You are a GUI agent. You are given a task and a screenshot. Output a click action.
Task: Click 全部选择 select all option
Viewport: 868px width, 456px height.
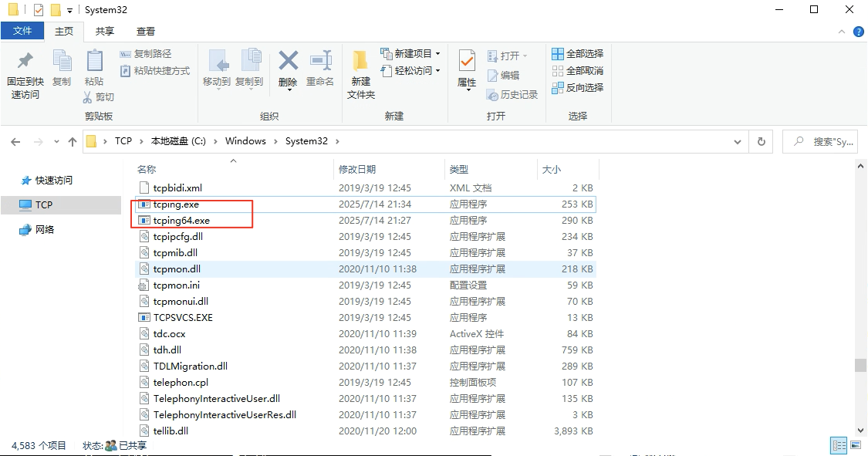(578, 54)
